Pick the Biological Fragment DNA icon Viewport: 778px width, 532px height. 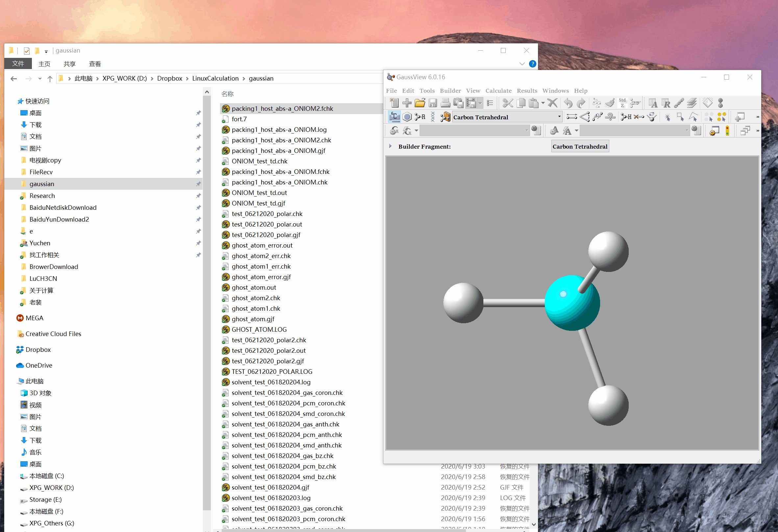click(432, 117)
